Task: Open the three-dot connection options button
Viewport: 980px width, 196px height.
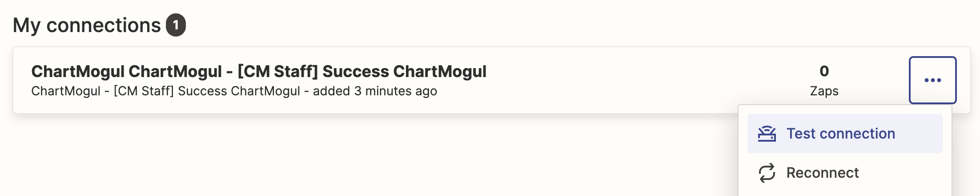Action: 932,80
